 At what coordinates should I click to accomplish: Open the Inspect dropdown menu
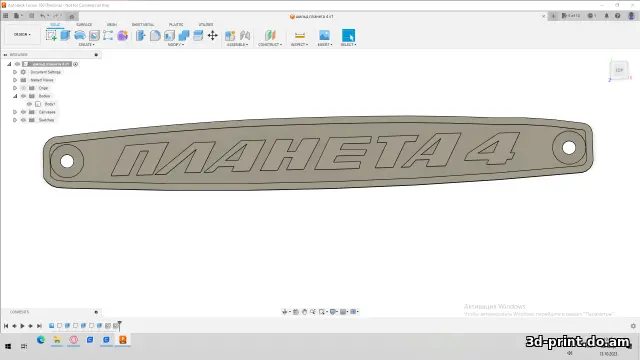coord(300,44)
